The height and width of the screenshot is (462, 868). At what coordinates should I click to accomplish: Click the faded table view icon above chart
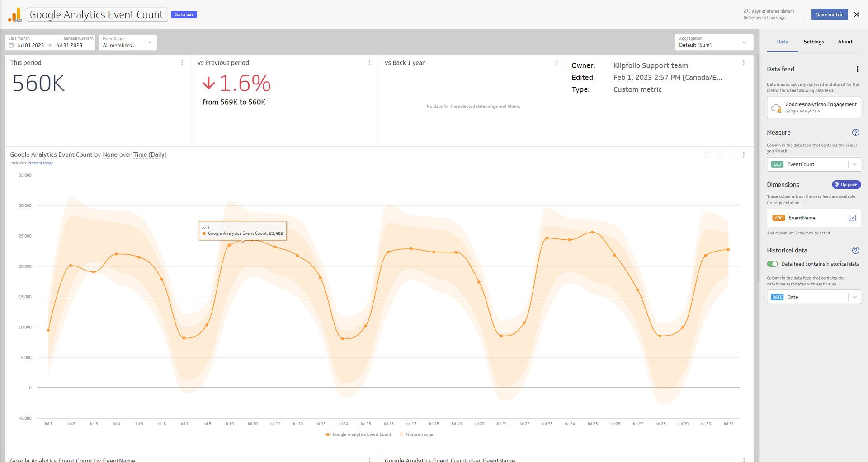(x=707, y=154)
